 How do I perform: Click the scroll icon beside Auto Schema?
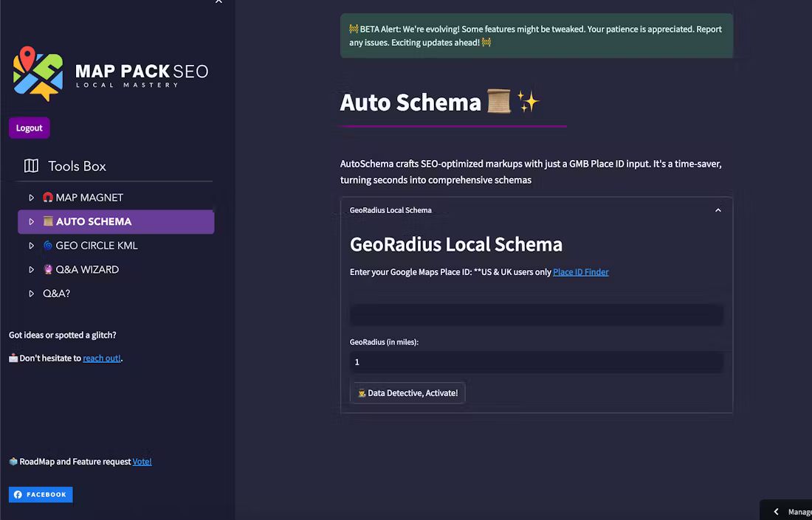click(x=47, y=221)
